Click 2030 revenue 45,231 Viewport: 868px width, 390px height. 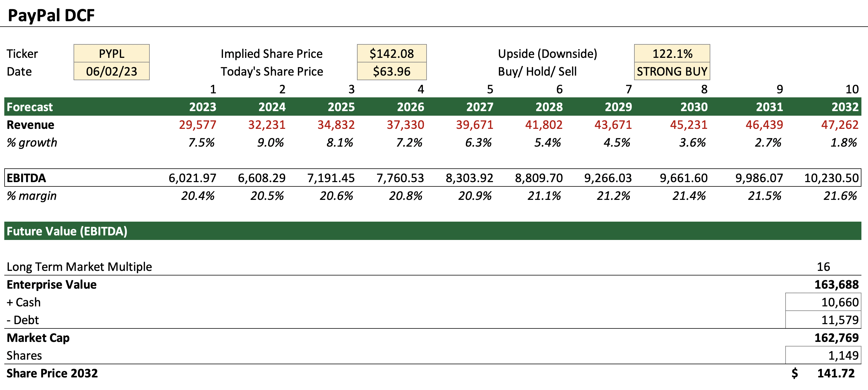689,125
